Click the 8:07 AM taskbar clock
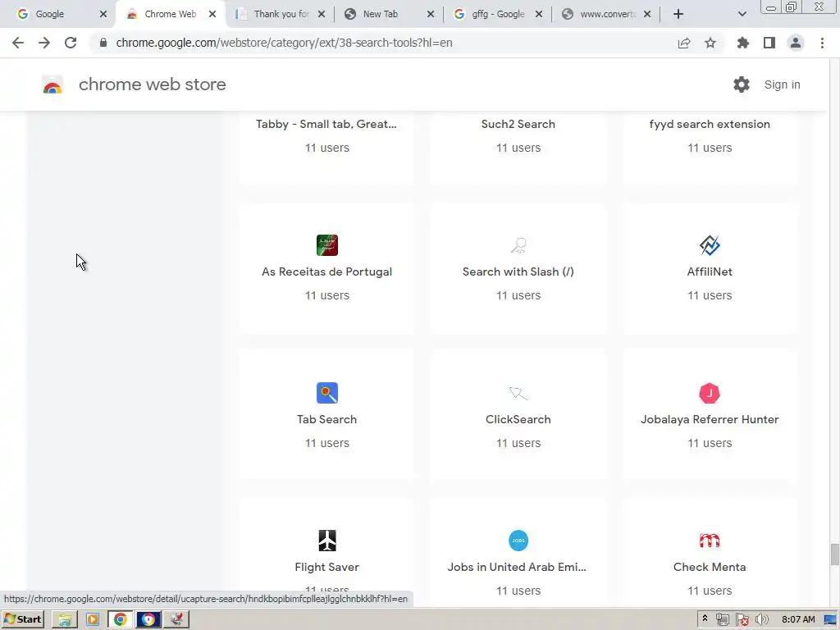 [798, 620]
